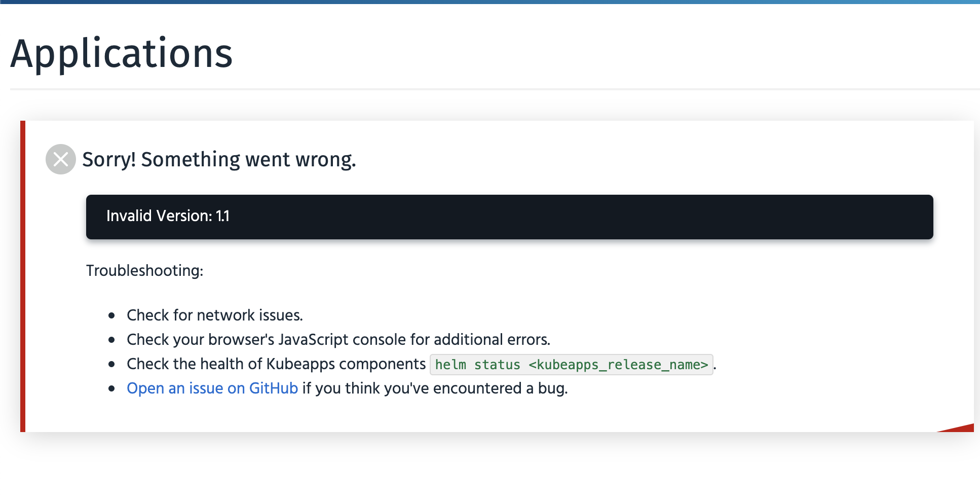The image size is (980, 499).
Task: Click the 'if you think you've encountered a bug' text
Action: [x=433, y=388]
